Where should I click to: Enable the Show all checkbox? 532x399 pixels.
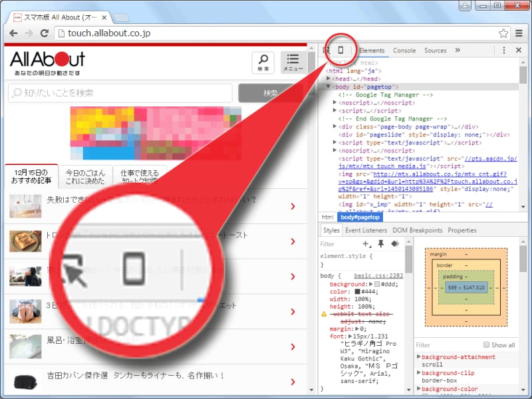tap(485, 345)
